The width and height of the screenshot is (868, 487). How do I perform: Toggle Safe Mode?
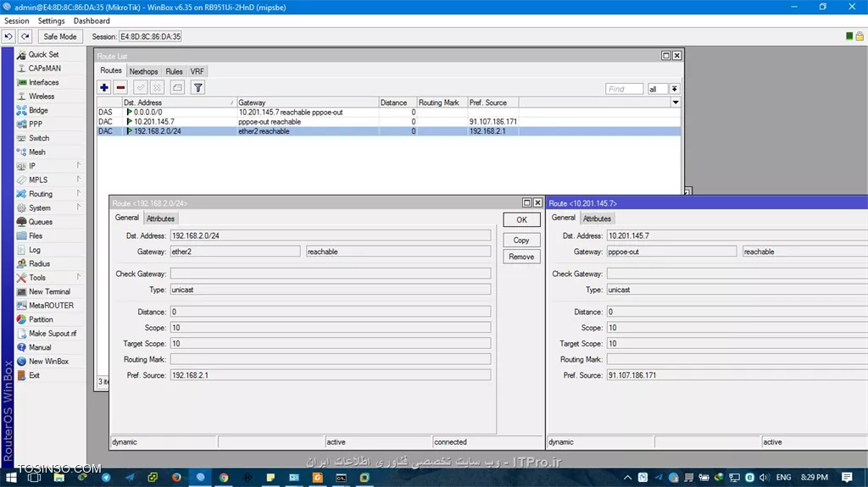(60, 36)
